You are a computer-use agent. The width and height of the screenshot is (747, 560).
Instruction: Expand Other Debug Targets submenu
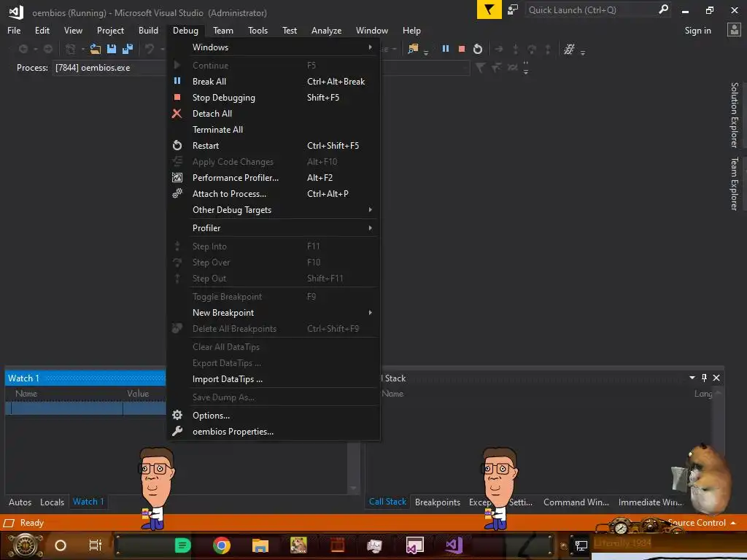click(x=274, y=210)
